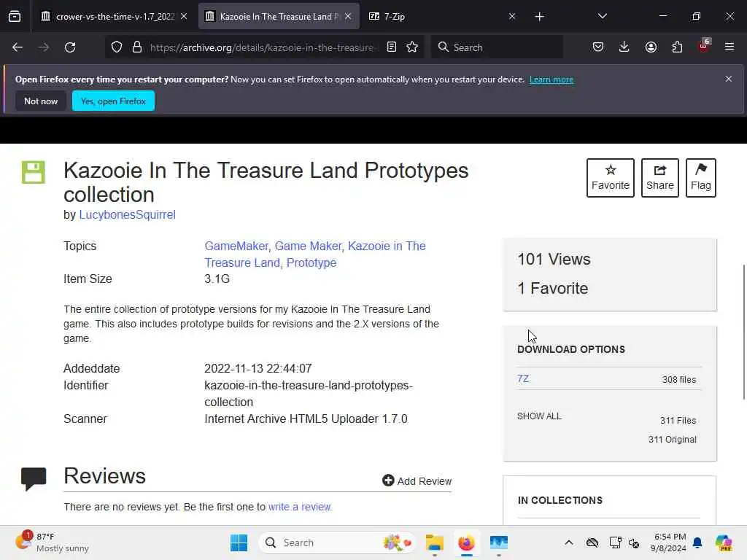Open the tracking protection shield icon

[117, 47]
